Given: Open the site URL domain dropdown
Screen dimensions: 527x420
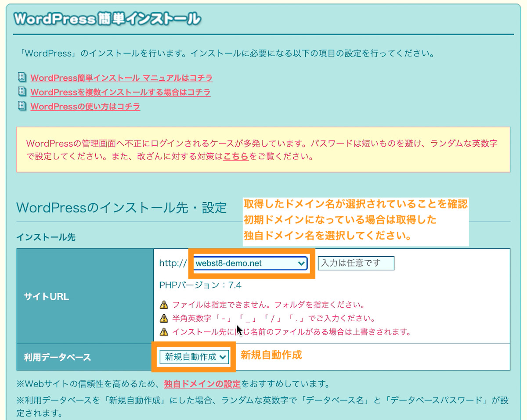Looking at the screenshot, I should click(x=250, y=263).
